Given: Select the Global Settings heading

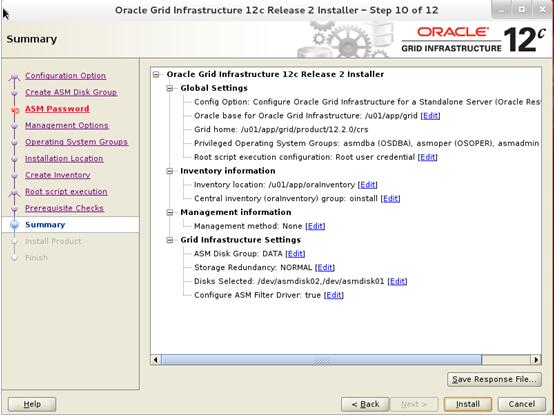Looking at the screenshot, I should tap(214, 88).
